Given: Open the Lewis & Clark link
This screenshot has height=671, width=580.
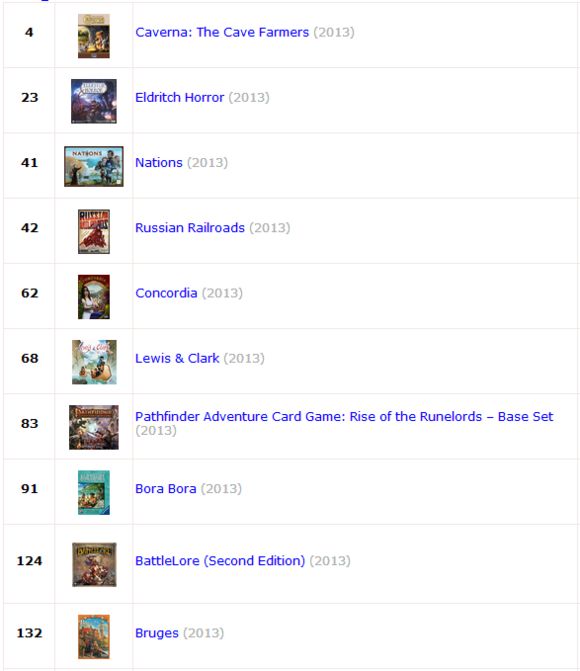Looking at the screenshot, I should pyautogui.click(x=177, y=358).
